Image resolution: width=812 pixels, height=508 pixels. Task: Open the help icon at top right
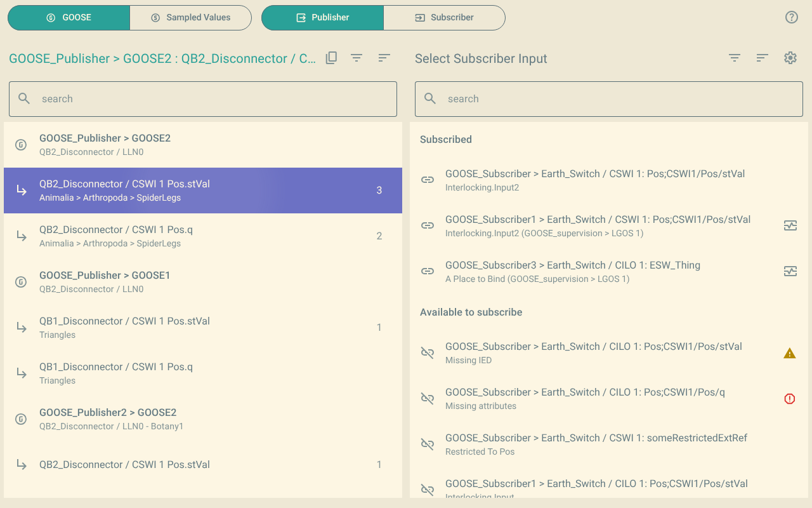[792, 17]
